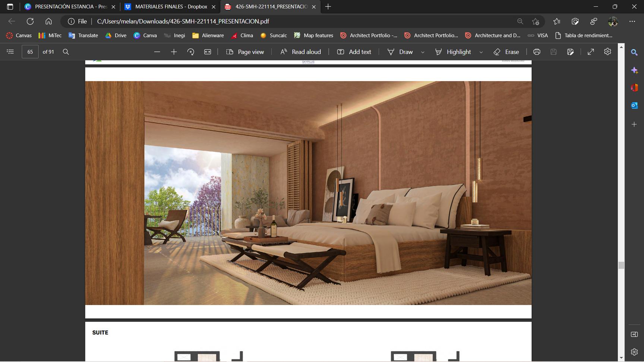Switch to MATERIALES FINALES Dropbox tab
The width and height of the screenshot is (644, 362).
170,7
